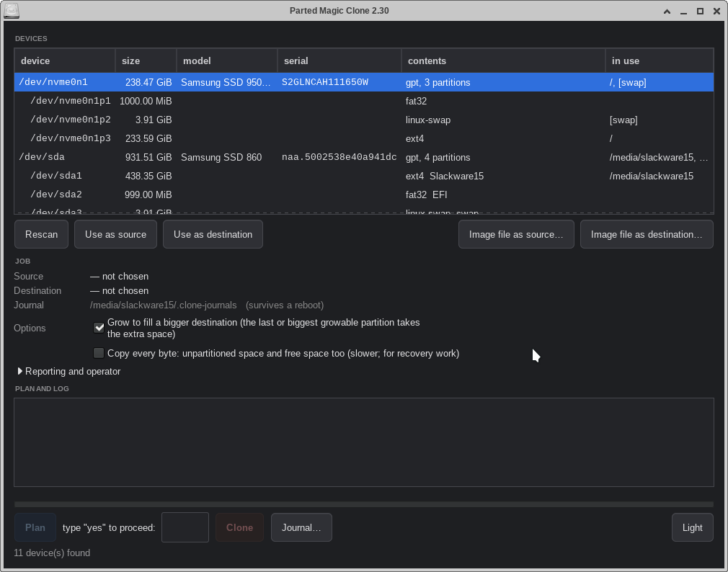Click the Parted Magic Clone title bar disk icon
Screen dimensions: 728x572
(11, 11)
